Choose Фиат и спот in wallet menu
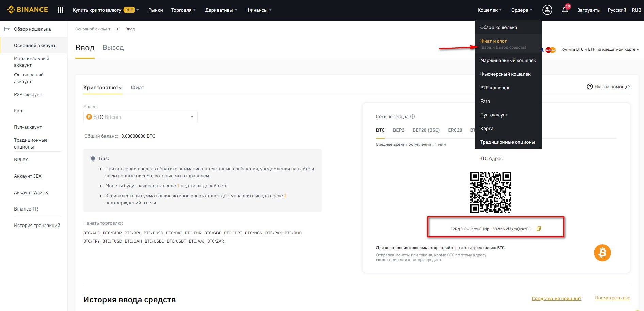The height and width of the screenshot is (311, 644). (x=494, y=41)
